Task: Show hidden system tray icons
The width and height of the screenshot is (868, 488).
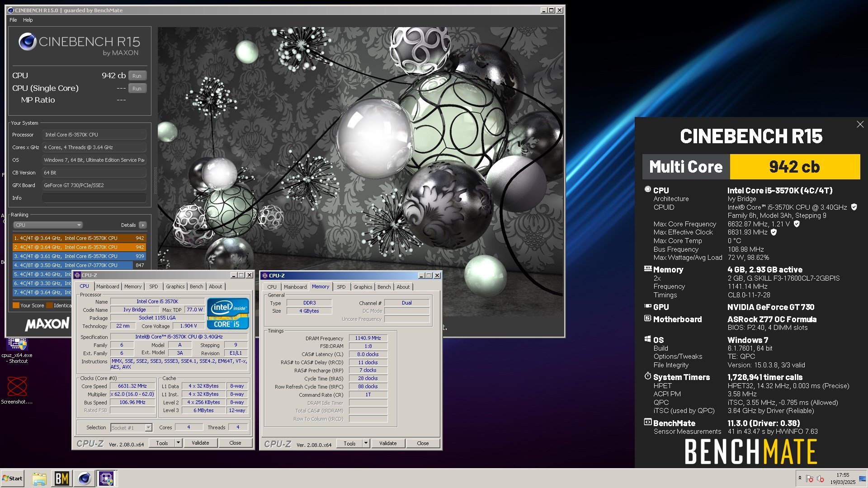Action: (800, 478)
